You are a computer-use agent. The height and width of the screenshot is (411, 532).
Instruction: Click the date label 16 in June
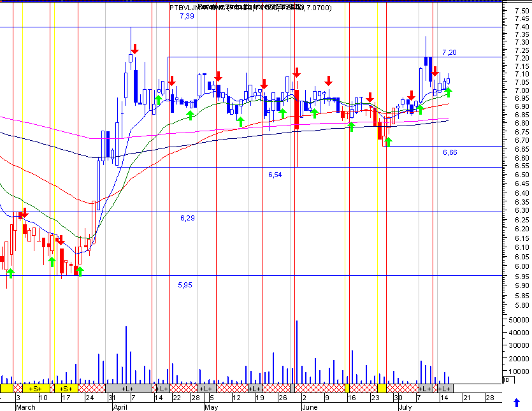352,398
